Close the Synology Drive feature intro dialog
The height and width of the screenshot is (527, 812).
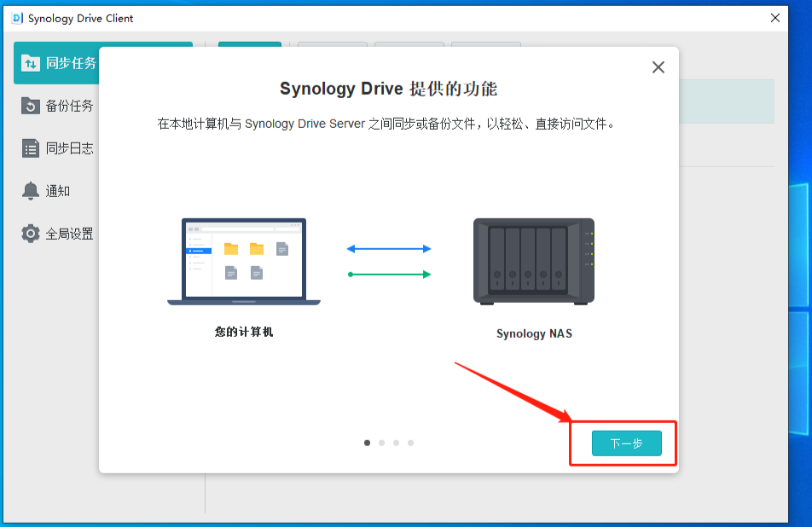coord(658,67)
